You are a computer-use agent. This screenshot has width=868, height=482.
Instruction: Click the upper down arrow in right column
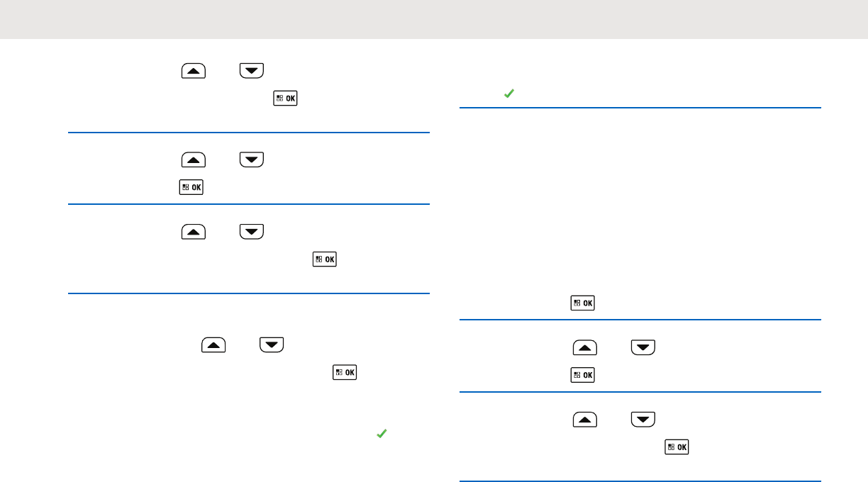tap(643, 348)
